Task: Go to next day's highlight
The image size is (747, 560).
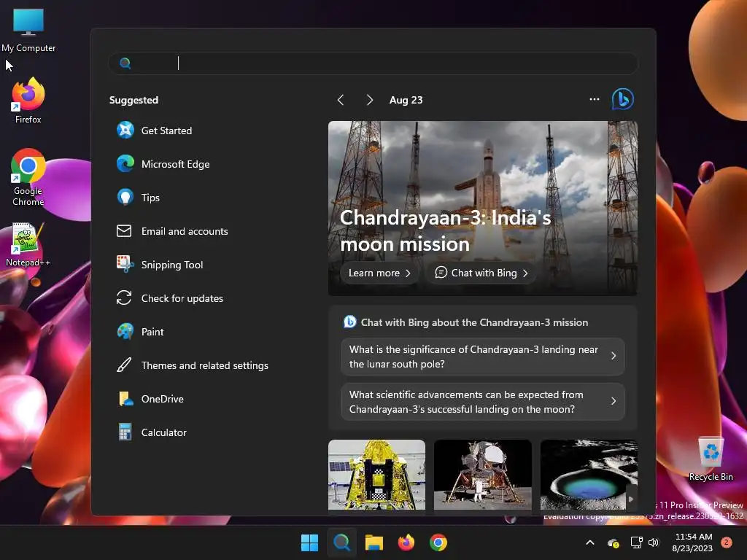Action: coord(369,99)
